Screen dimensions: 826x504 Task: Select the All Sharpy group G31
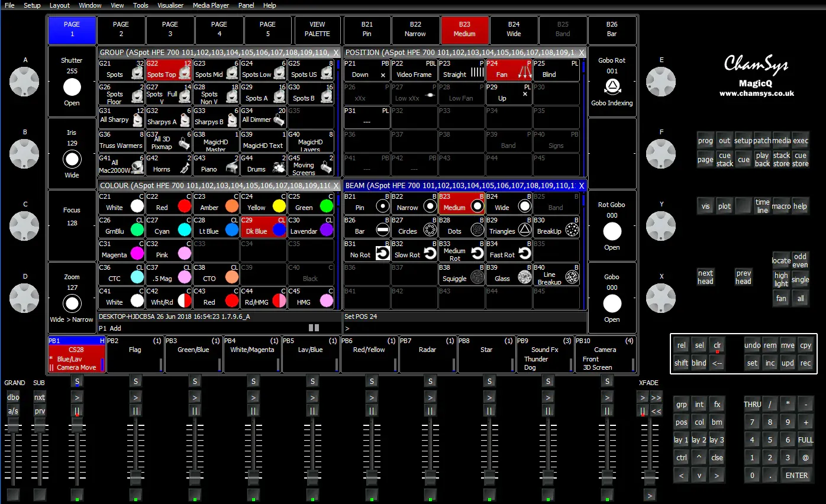tap(121, 117)
